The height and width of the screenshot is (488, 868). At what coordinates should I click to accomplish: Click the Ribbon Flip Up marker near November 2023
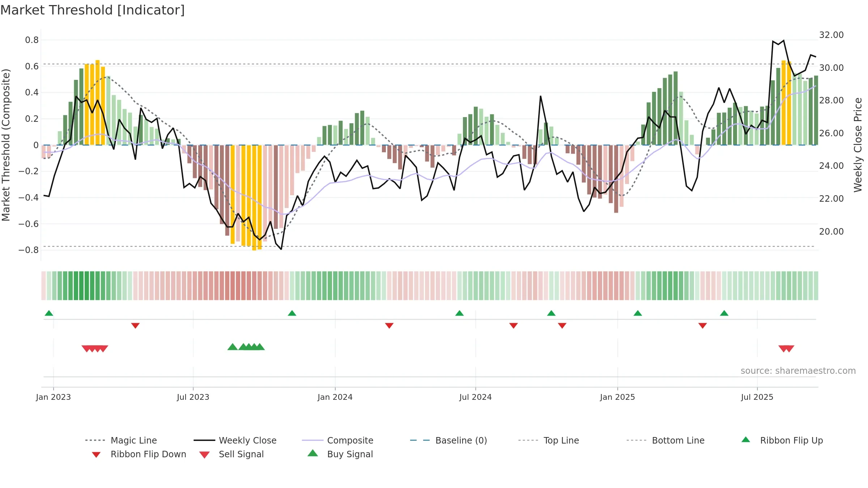pyautogui.click(x=292, y=313)
